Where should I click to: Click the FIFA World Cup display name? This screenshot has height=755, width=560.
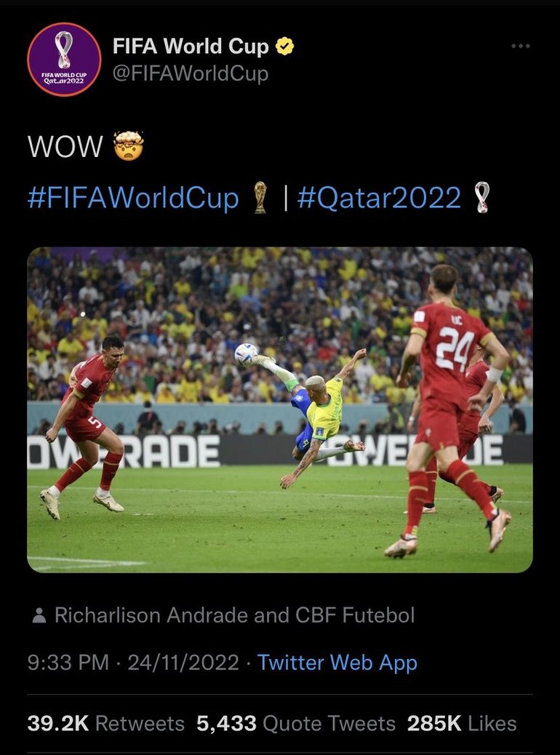tap(191, 47)
